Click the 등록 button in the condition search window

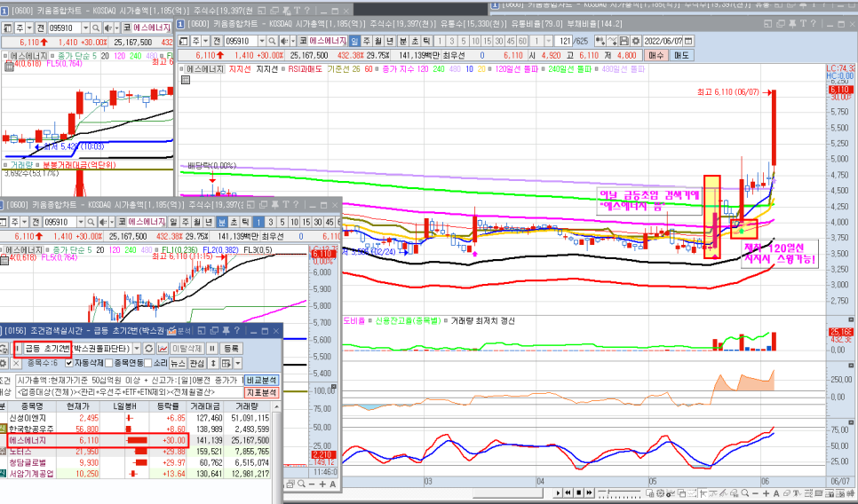point(232,348)
